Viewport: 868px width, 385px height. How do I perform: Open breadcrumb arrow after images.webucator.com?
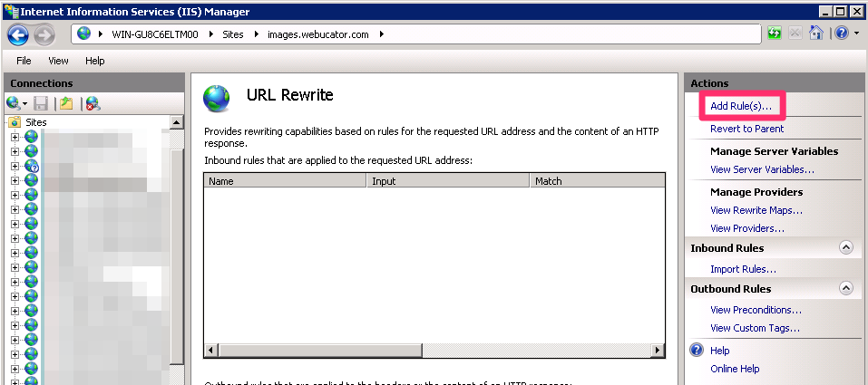(x=382, y=34)
